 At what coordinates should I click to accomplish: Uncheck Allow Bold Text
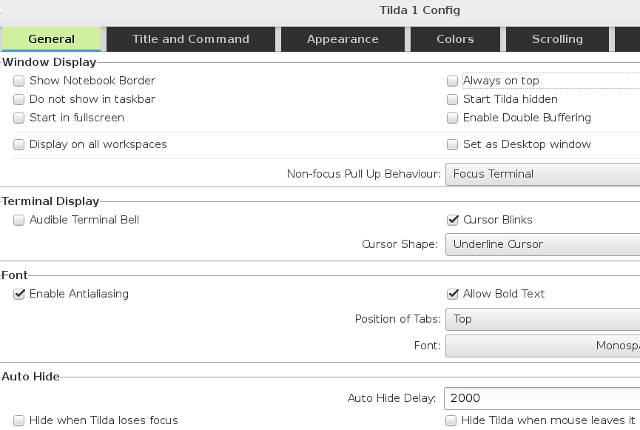pyautogui.click(x=453, y=294)
